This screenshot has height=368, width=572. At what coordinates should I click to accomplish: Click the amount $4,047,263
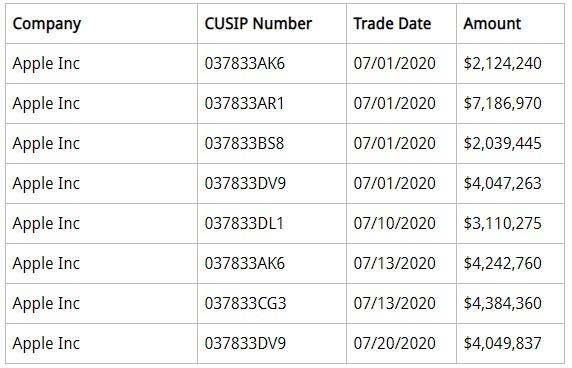(x=502, y=183)
